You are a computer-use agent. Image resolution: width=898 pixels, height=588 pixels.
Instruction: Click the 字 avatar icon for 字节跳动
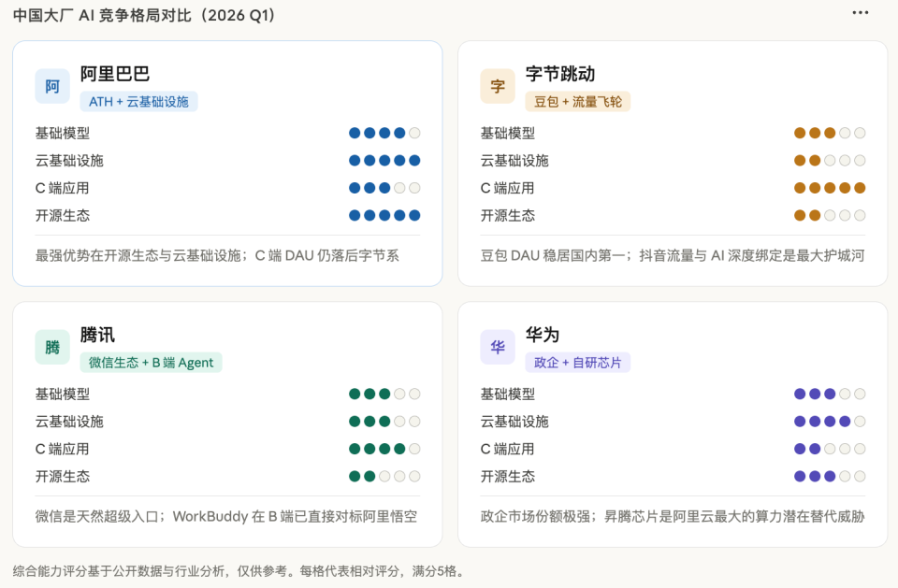point(498,86)
